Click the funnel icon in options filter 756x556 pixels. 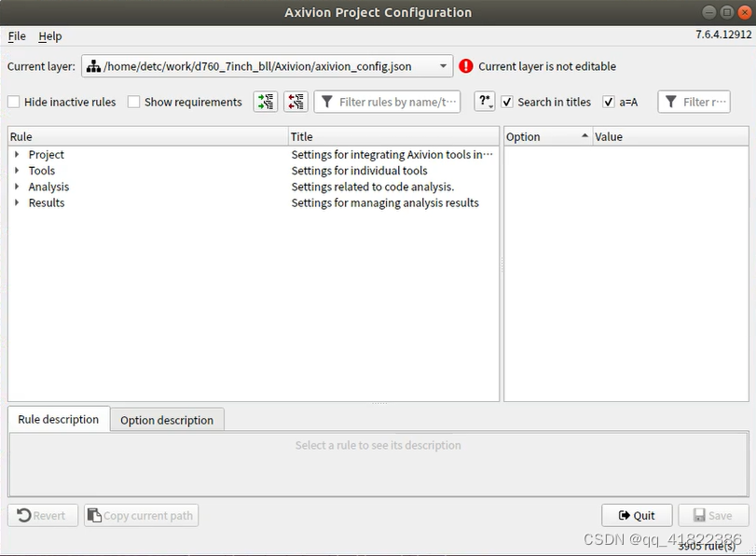670,102
